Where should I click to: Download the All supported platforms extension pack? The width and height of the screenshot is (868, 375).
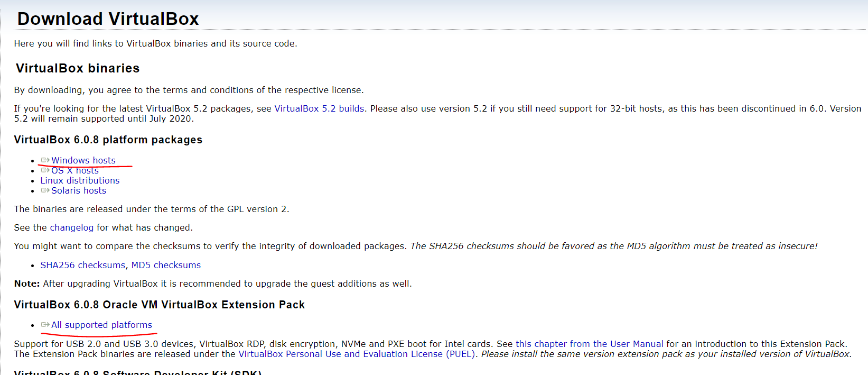tap(101, 325)
